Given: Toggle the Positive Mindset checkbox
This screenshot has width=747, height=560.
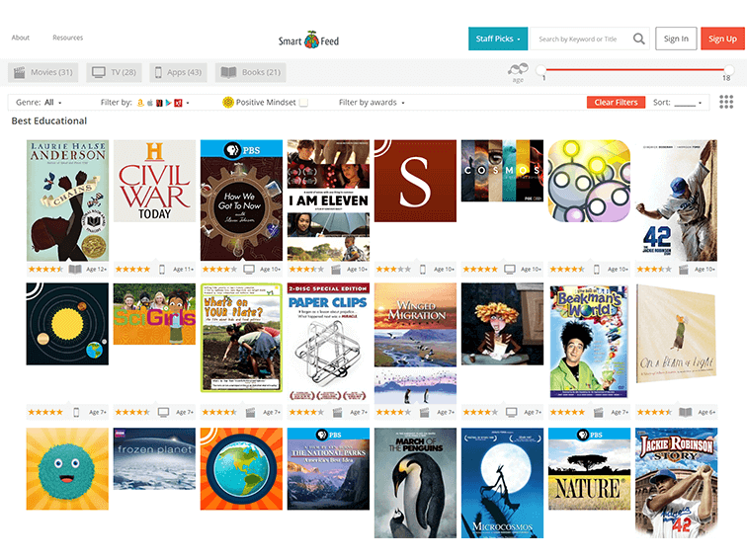Looking at the screenshot, I should [303, 103].
